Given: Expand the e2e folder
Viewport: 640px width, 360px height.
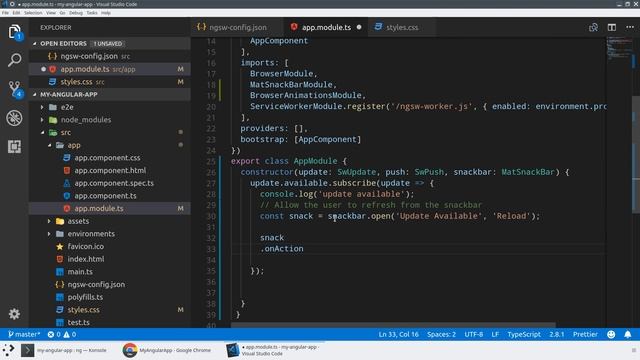Looking at the screenshot, I should pyautogui.click(x=42, y=107).
